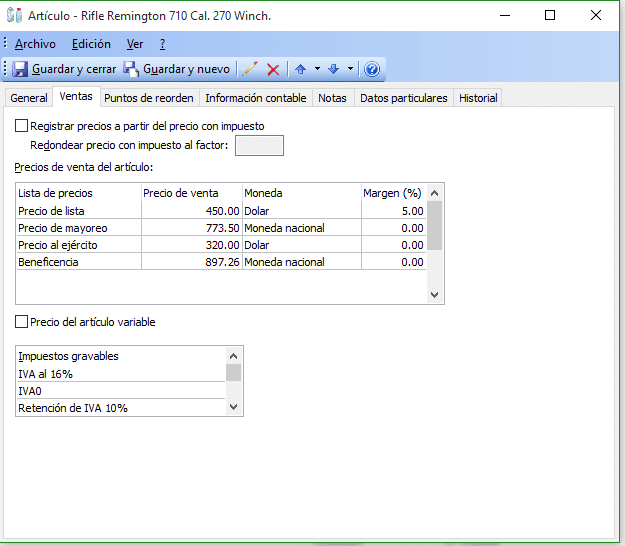Click the article window app icon
The image size is (625, 546).
(x=15, y=15)
